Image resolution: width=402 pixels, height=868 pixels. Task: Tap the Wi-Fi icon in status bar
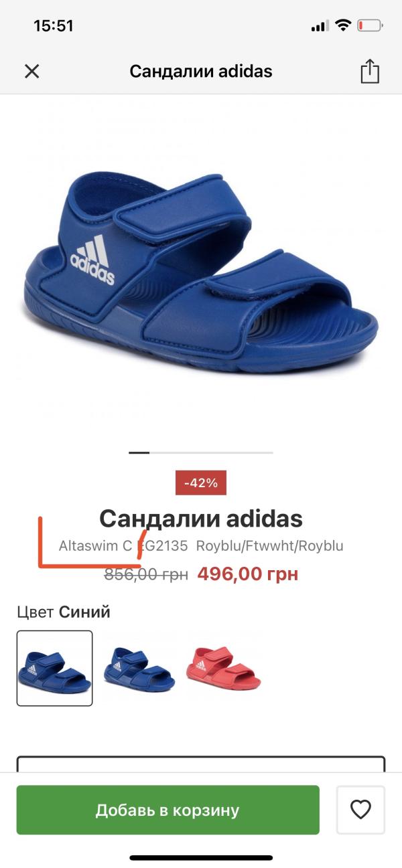[x=343, y=26]
